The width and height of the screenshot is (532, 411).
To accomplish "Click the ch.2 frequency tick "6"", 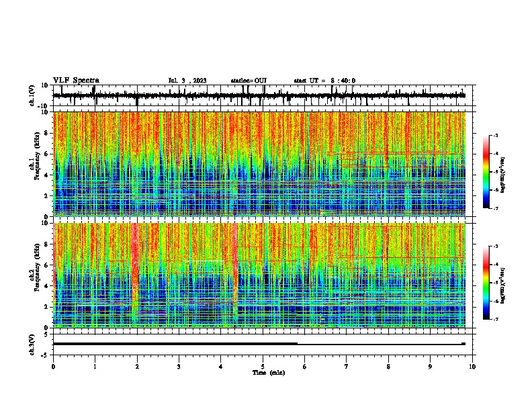I will (46, 265).
